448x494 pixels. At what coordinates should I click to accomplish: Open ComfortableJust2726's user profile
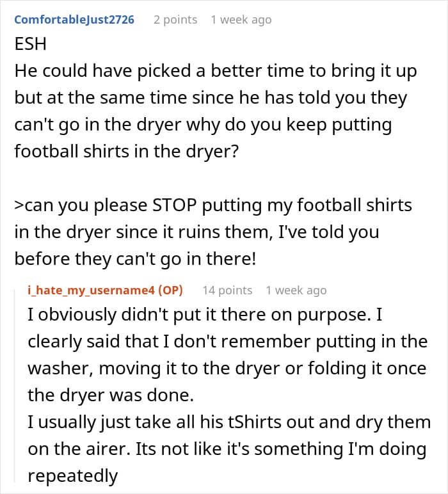[x=74, y=19]
